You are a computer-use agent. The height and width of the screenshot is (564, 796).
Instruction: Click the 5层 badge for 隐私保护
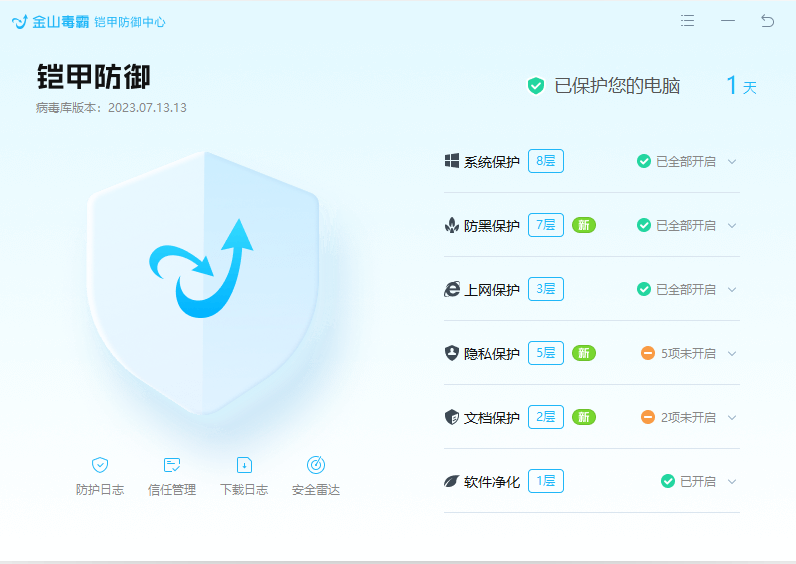[x=546, y=353]
